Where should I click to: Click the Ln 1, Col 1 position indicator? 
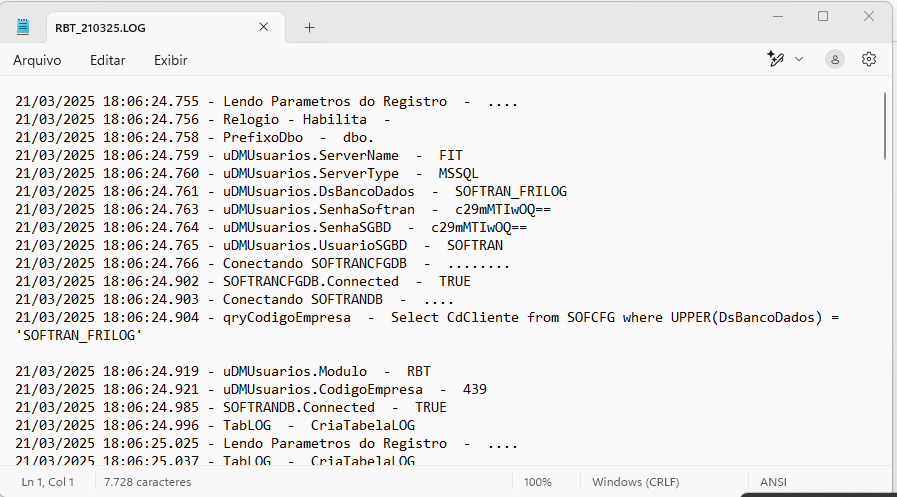point(47,482)
